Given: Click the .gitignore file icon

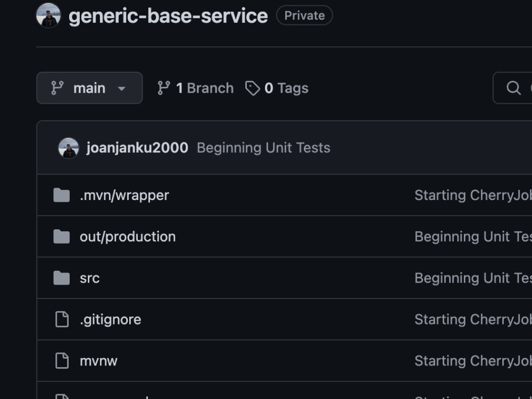Looking at the screenshot, I should (x=63, y=319).
